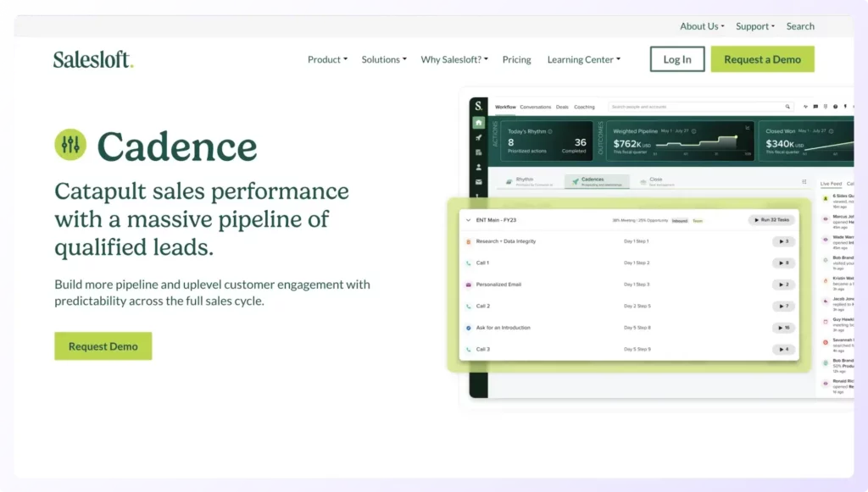Open the Live Feed tab

(x=831, y=184)
